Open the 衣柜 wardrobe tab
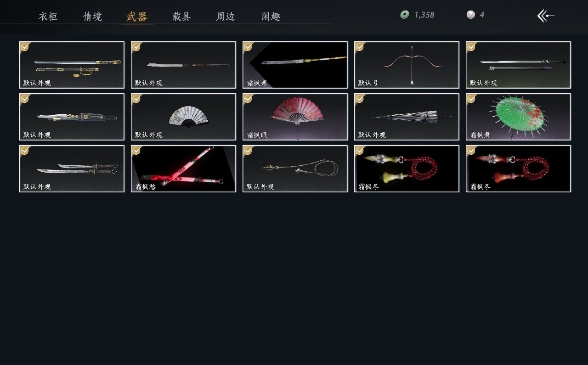The height and width of the screenshot is (365, 588). pyautogui.click(x=48, y=17)
